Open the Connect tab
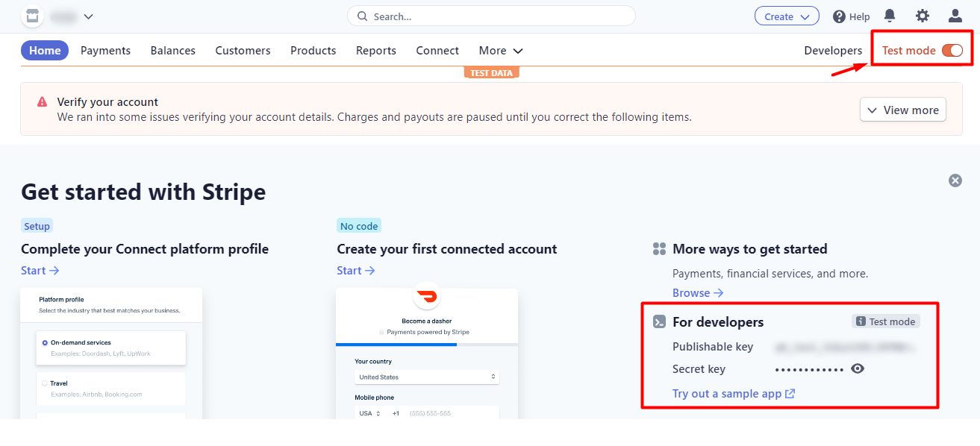The height and width of the screenshot is (446, 980). 437,51
